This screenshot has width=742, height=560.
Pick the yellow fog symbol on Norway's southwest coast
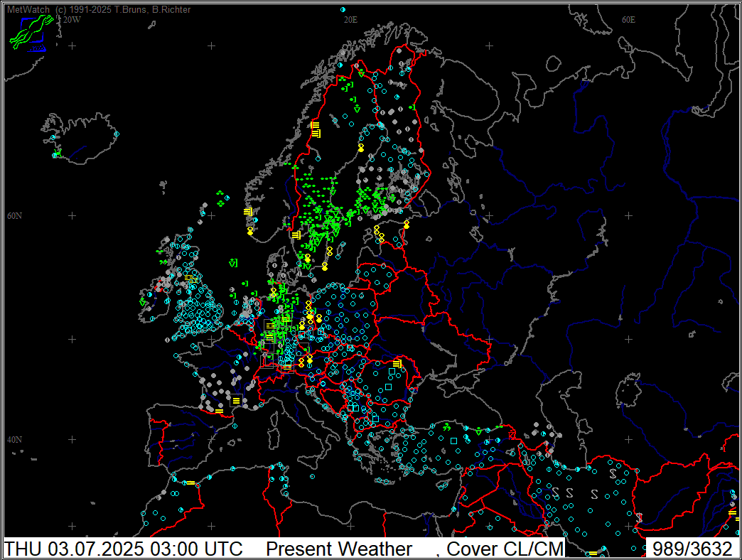pos(248,212)
